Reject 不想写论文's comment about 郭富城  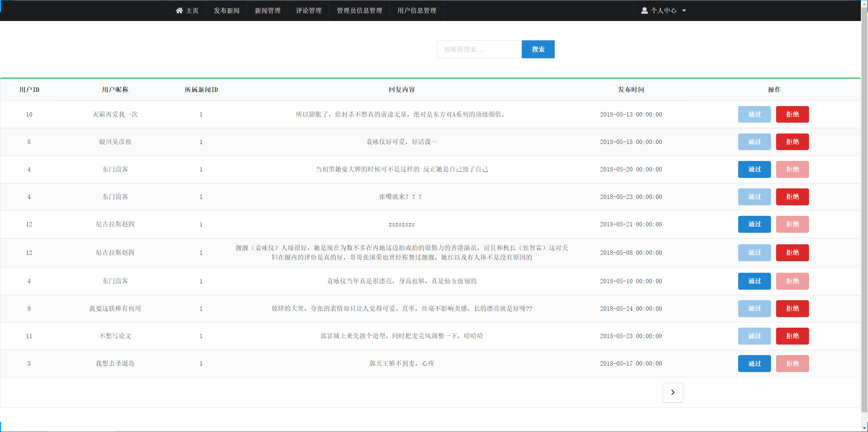[x=792, y=336]
